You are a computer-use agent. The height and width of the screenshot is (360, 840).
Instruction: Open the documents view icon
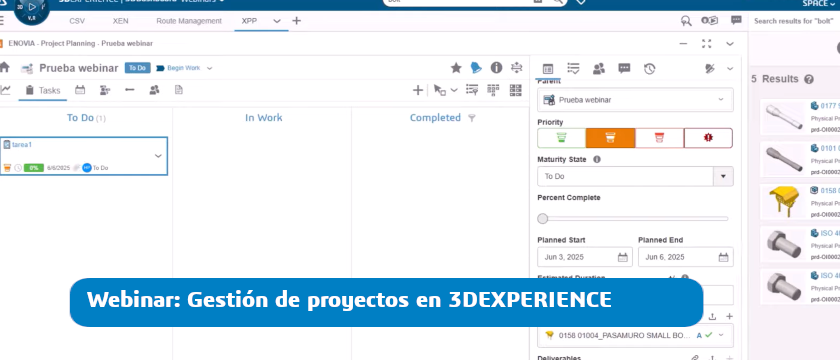[x=179, y=90]
